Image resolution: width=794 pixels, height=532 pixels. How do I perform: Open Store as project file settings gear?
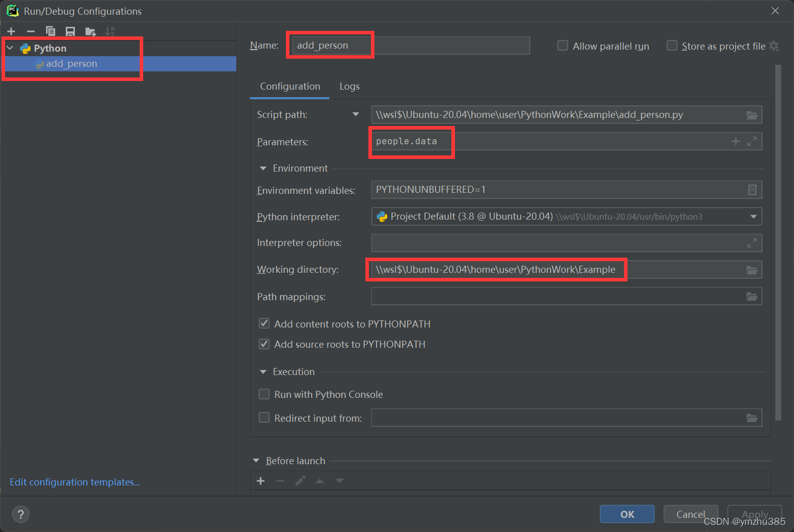tap(774, 46)
